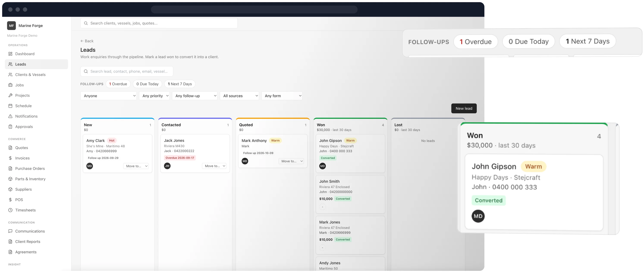Open Move to dropdown on Mark Anthony card

291,161
